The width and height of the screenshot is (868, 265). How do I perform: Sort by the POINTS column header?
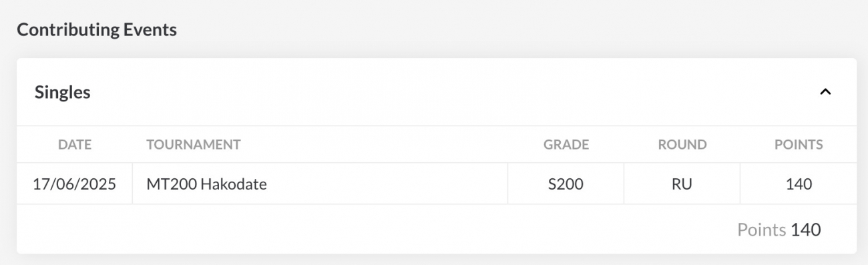pos(799,144)
